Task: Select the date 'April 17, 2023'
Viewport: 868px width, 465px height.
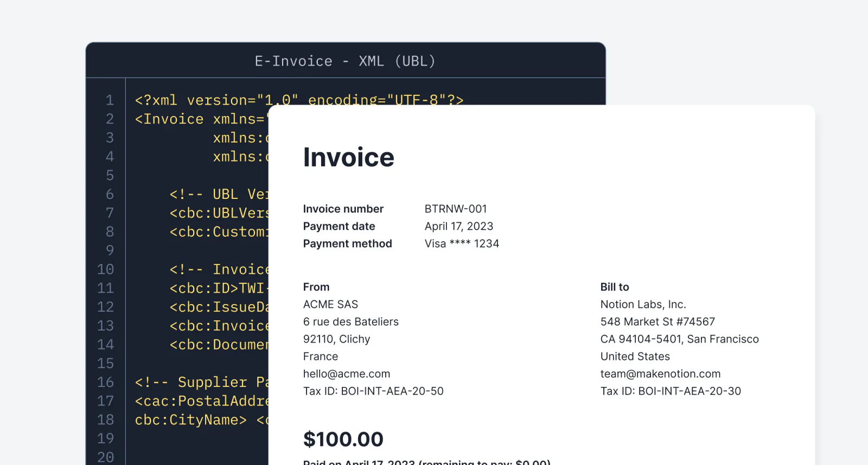Action: [x=459, y=227]
